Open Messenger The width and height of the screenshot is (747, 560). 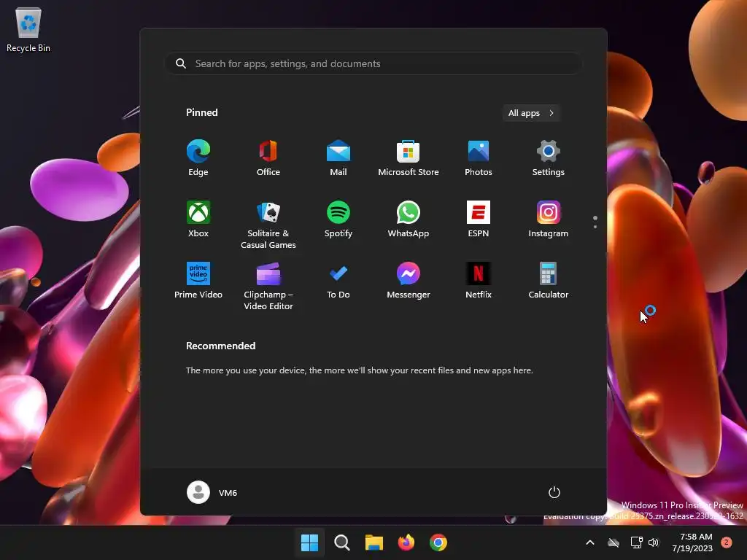tap(409, 281)
